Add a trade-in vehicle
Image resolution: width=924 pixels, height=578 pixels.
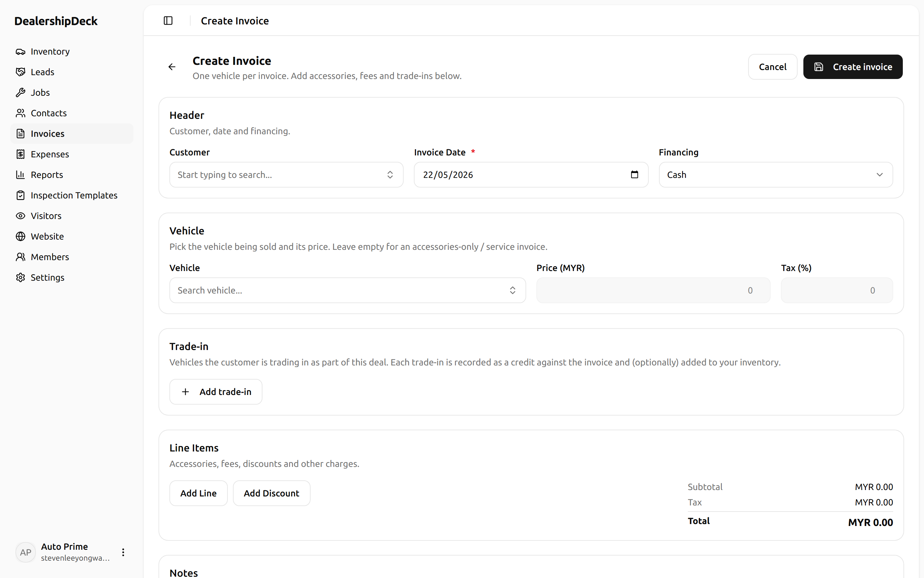pos(216,392)
